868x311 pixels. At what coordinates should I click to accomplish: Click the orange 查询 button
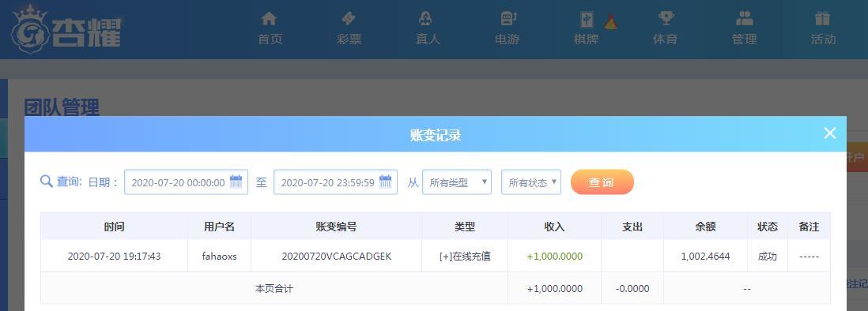click(602, 182)
